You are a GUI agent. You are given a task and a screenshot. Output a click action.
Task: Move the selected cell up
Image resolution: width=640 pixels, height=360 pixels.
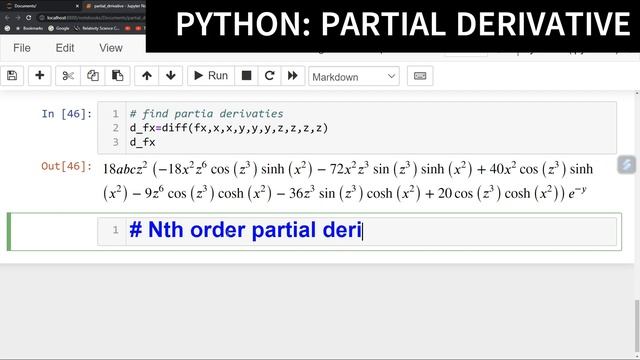pos(147,76)
